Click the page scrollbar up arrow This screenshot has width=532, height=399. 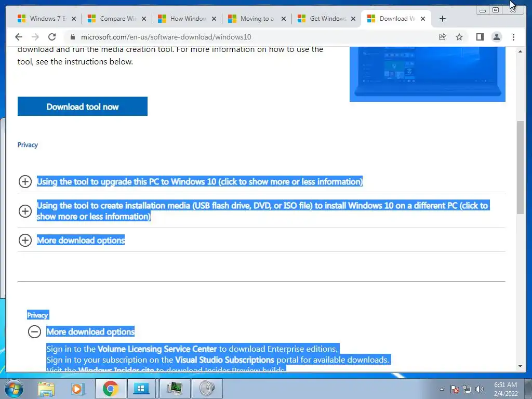(x=520, y=51)
